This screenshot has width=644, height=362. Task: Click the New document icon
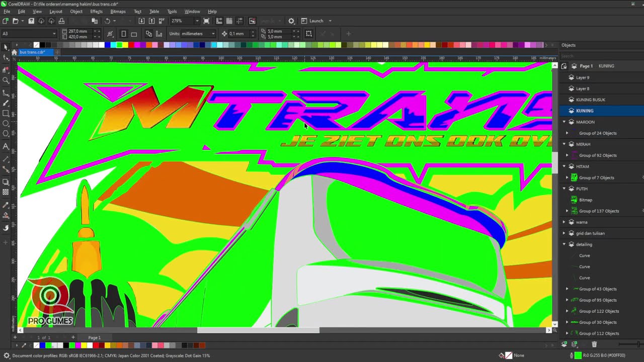[5, 21]
